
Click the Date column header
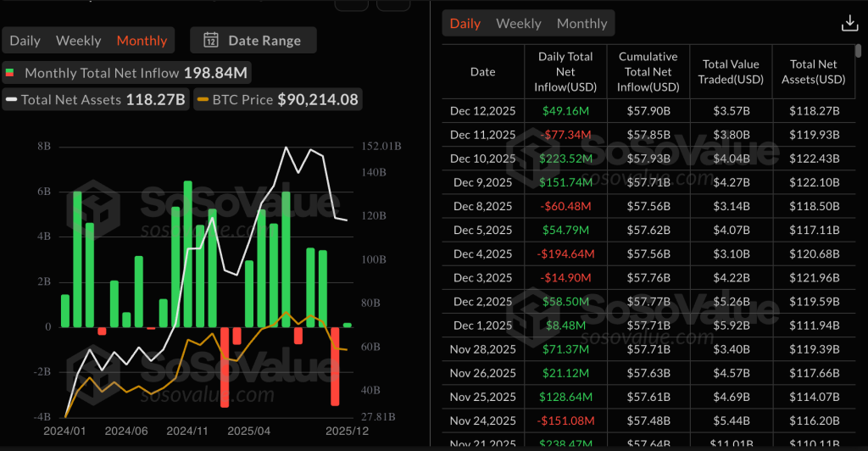(x=482, y=72)
